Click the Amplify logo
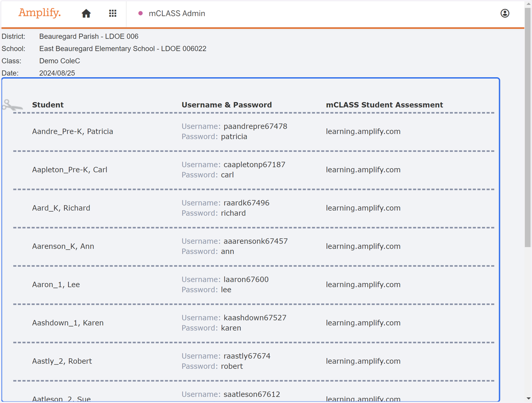This screenshot has width=532, height=403. [39, 13]
